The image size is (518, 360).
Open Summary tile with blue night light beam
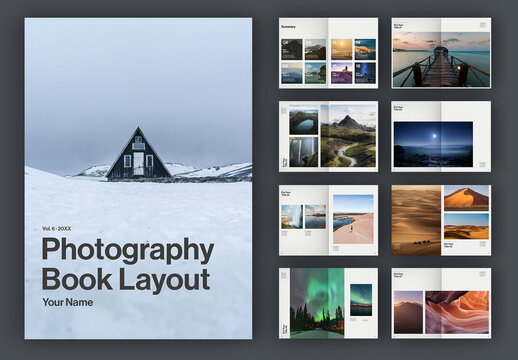[x=365, y=73]
